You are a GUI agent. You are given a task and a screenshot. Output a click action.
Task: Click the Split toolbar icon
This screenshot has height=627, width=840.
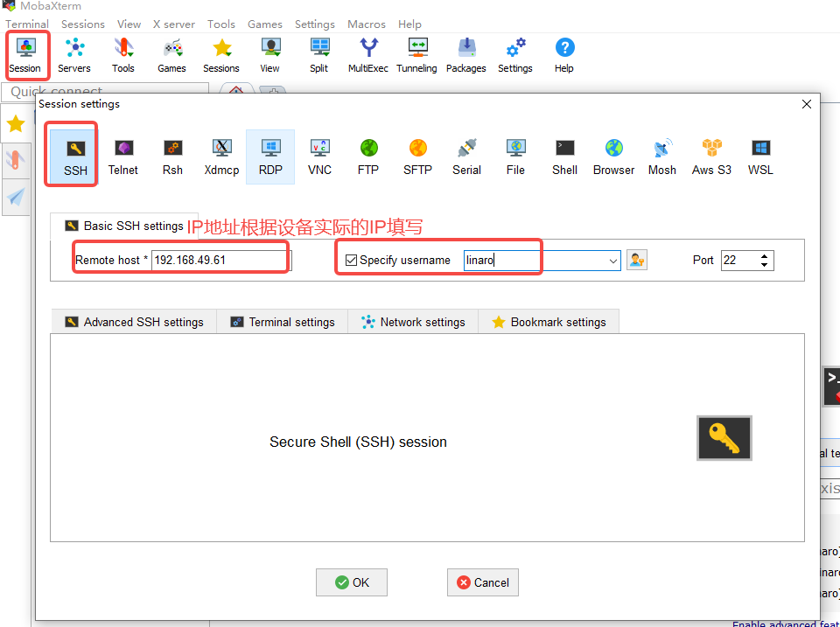click(318, 56)
